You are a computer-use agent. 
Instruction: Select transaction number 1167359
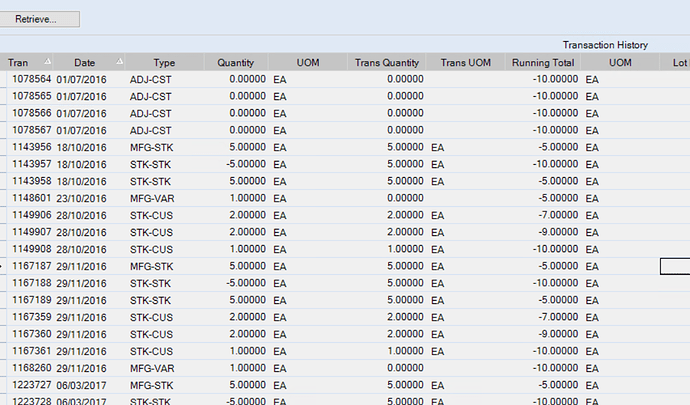32,317
